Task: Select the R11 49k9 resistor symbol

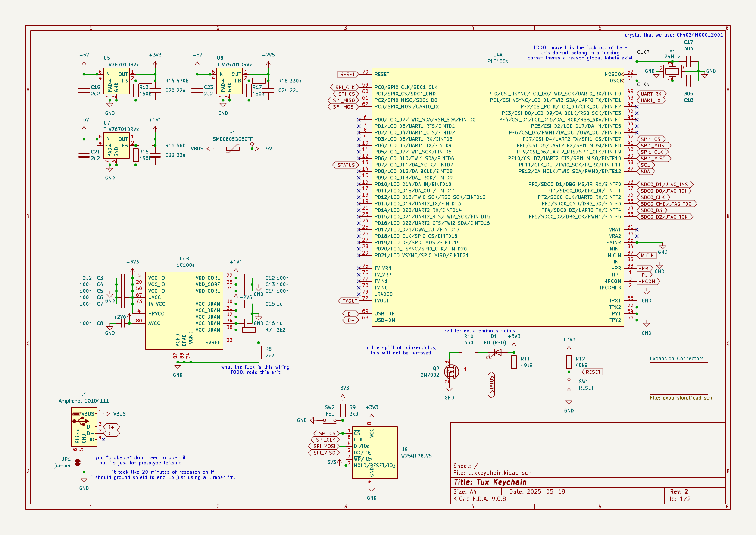Action: coord(514,362)
